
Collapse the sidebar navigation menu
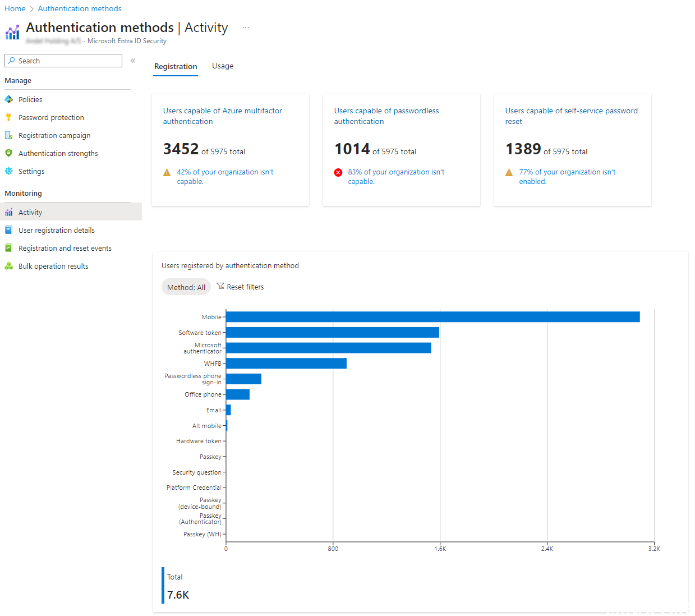point(133,61)
